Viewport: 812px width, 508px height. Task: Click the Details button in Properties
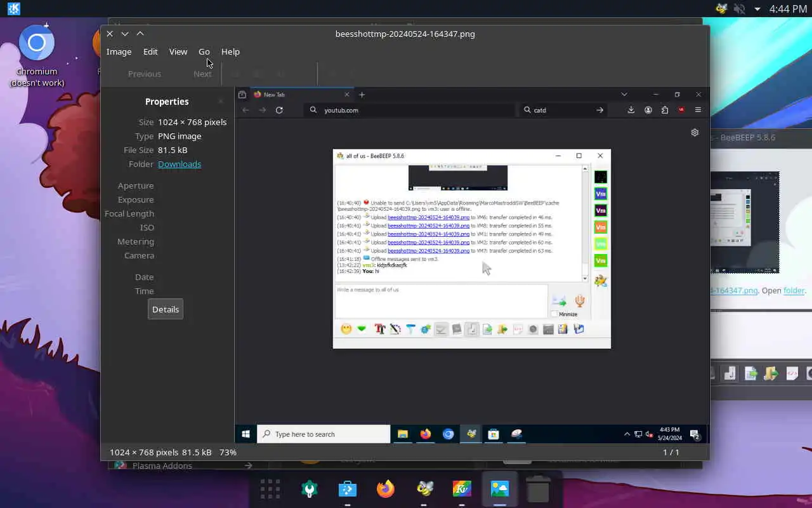pyautogui.click(x=166, y=309)
